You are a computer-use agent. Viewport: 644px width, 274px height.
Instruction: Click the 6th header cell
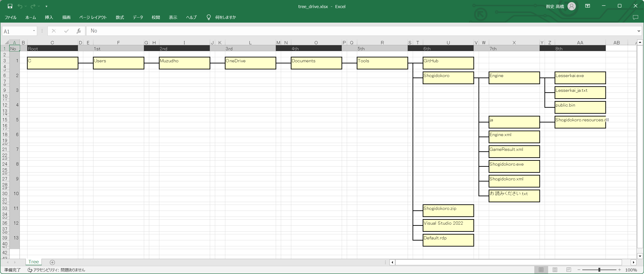point(448,48)
